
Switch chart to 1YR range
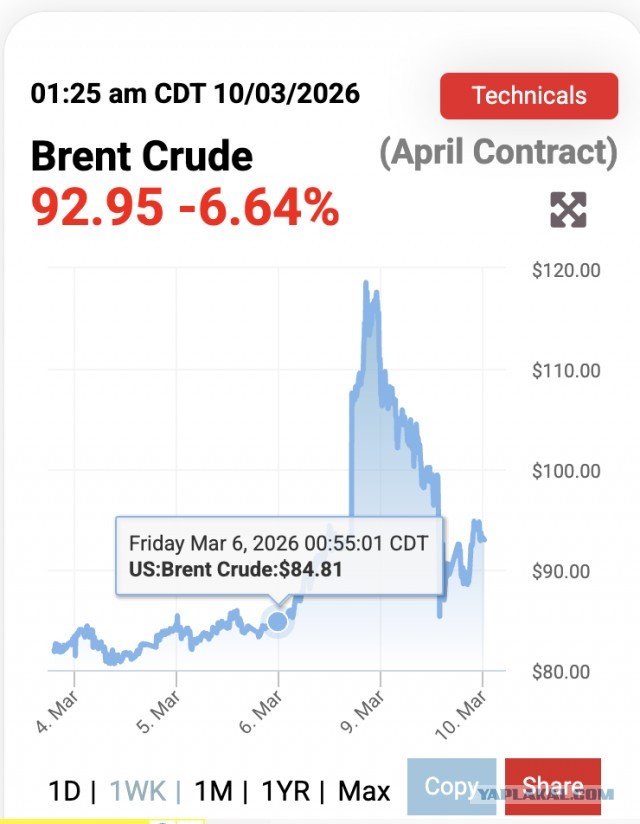285,790
